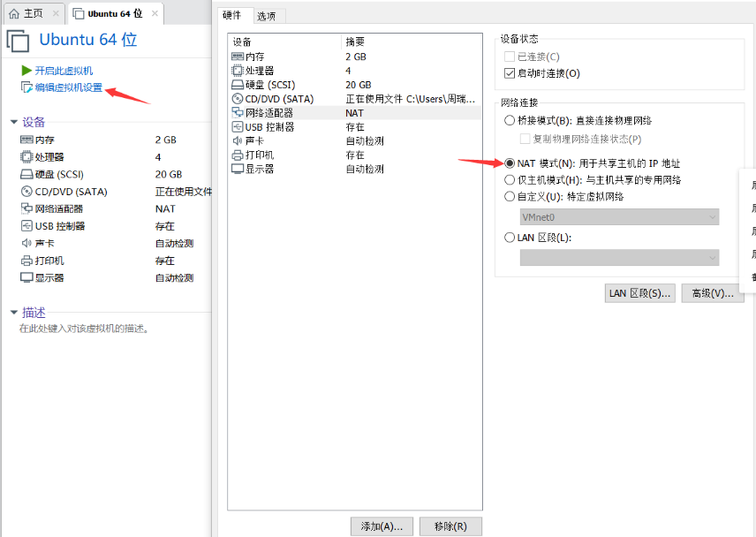
Task: Click the LAN 区段(S) button
Action: 639,293
